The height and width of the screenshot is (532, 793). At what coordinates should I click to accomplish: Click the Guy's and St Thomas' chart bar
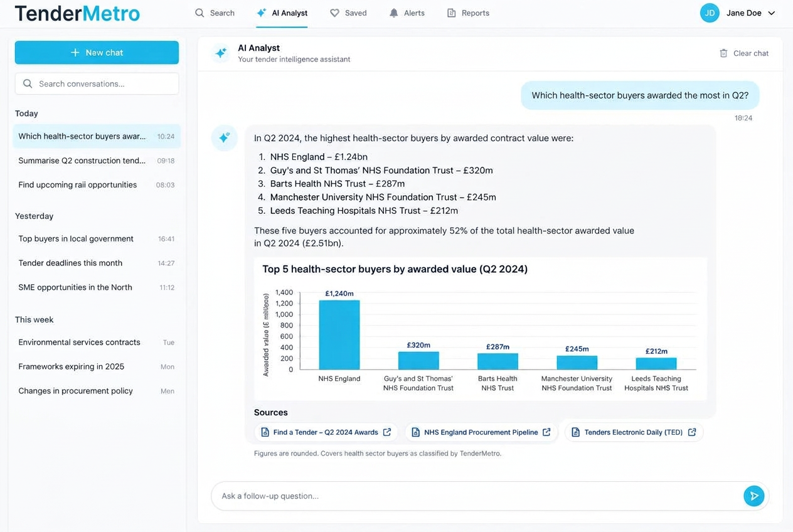(x=418, y=361)
